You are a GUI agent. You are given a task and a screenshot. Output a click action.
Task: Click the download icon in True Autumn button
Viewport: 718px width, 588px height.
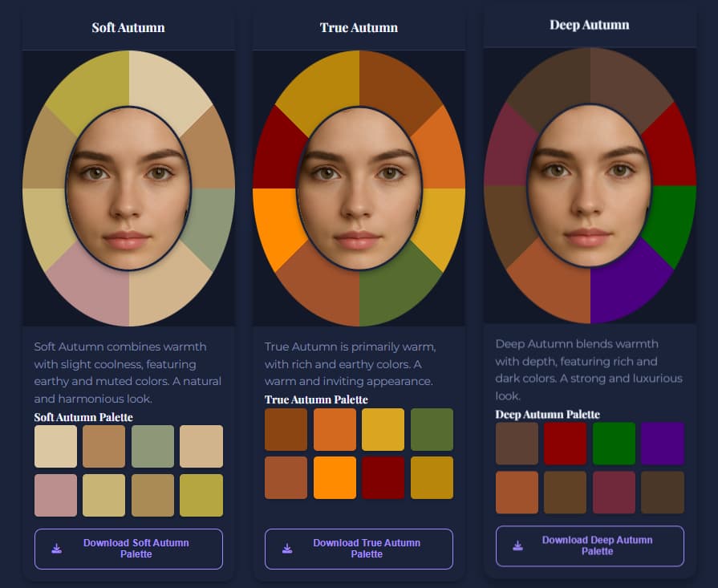click(286, 548)
